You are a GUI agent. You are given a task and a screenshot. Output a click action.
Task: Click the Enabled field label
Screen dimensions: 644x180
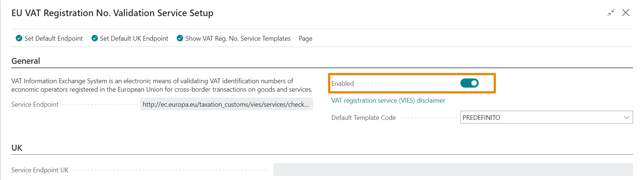(343, 84)
